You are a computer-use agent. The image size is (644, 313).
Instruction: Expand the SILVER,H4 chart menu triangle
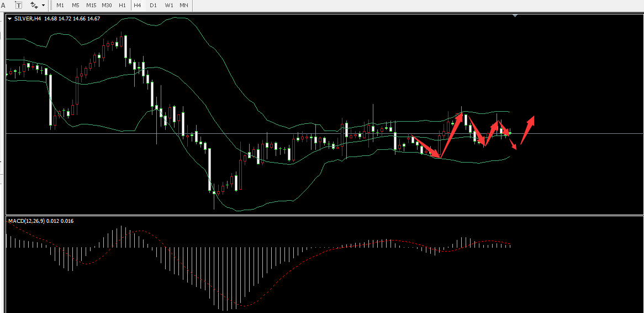tap(9, 19)
